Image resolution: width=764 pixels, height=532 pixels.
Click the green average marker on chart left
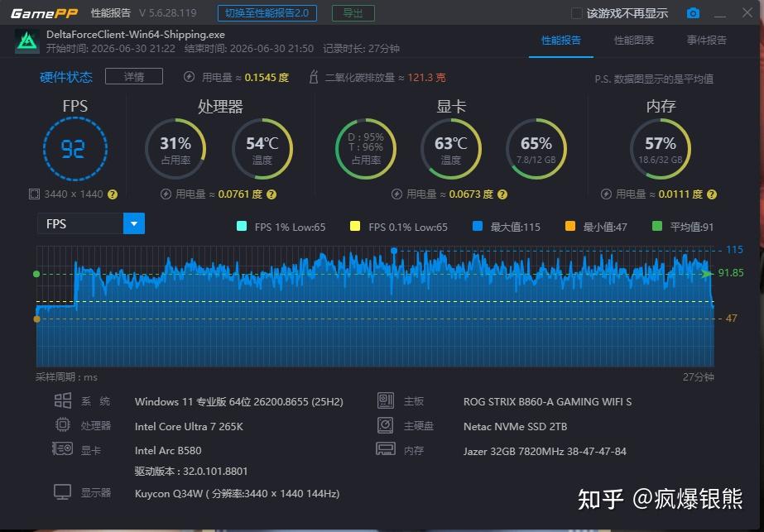[x=36, y=274]
